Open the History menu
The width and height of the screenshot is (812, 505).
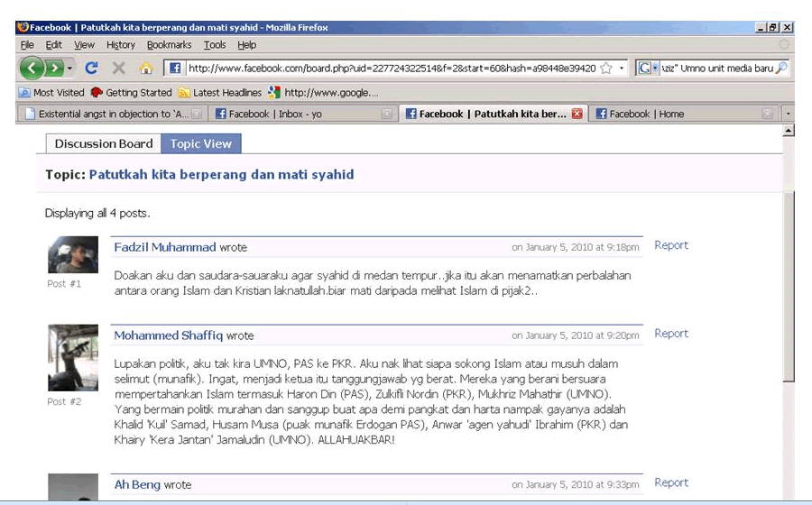121,45
